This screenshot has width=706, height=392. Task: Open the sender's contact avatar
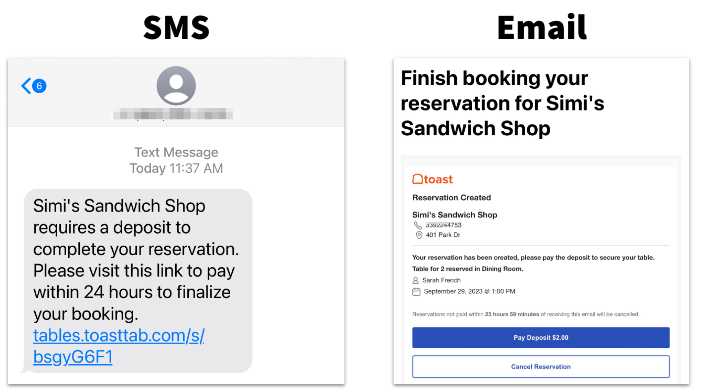[x=176, y=86]
